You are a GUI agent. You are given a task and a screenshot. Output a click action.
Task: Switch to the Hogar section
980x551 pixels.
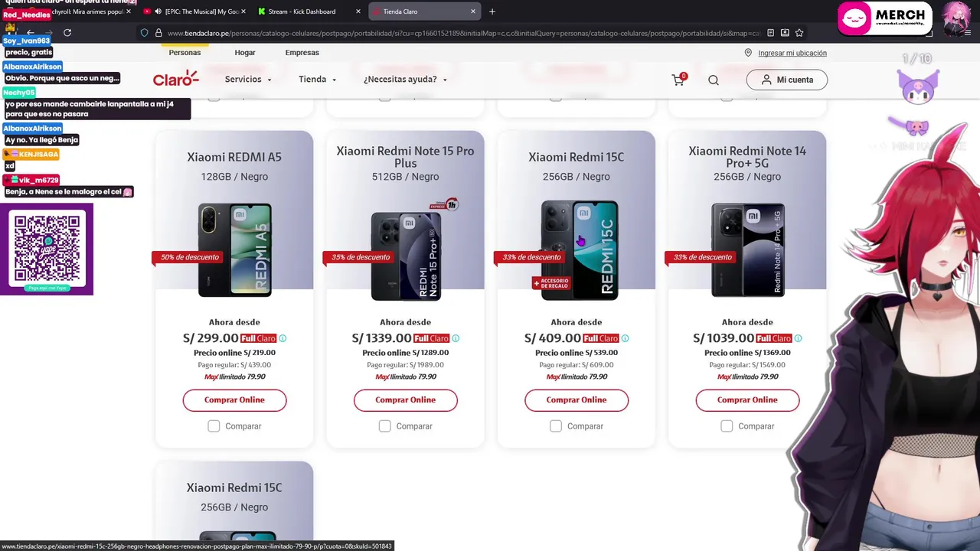pos(245,53)
